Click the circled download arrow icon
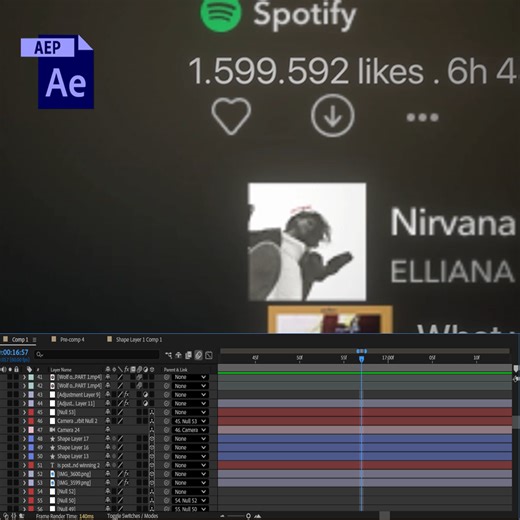This screenshot has width=520, height=520. pos(332,116)
